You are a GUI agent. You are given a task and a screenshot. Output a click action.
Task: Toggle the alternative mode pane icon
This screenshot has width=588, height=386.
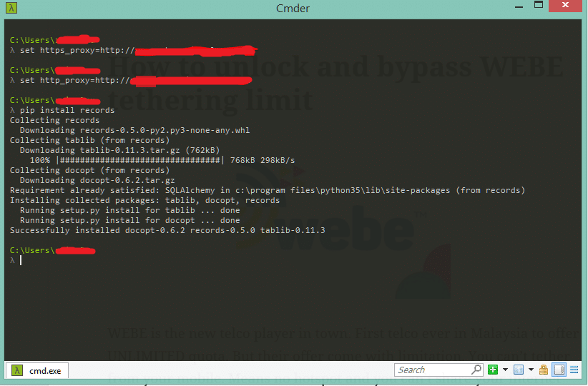click(x=559, y=370)
